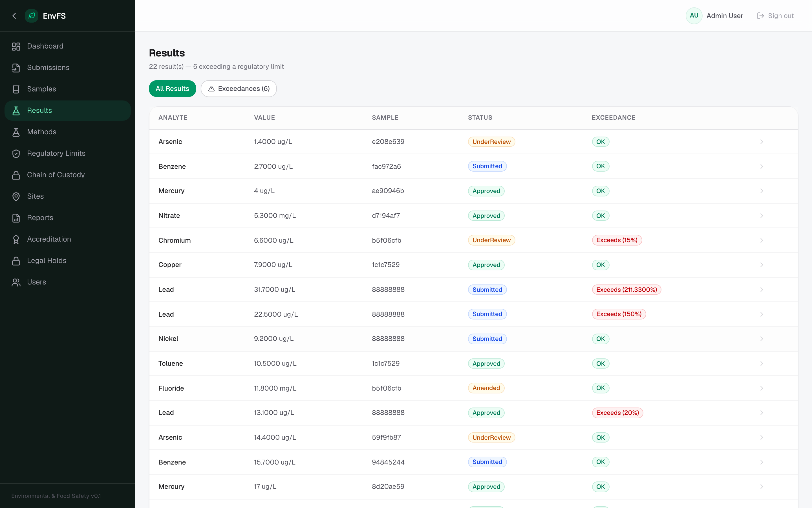Click the Sites map pin icon
This screenshot has height=508, width=812.
point(16,196)
